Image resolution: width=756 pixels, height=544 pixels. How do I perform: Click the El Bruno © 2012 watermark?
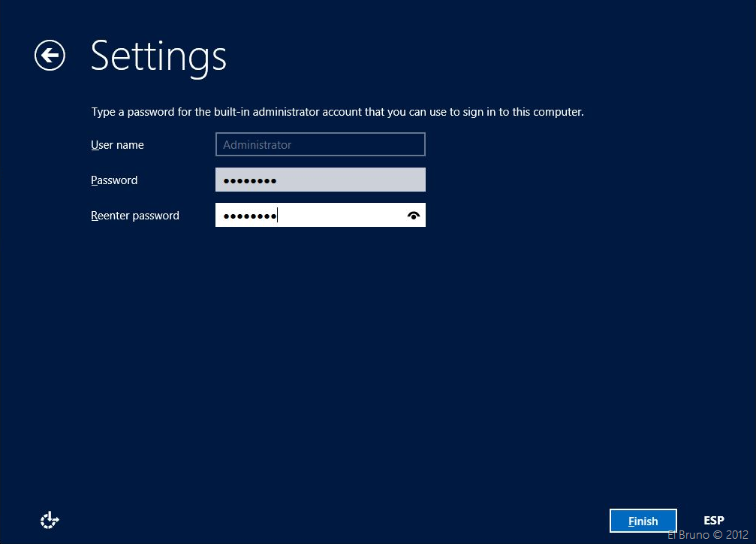pos(707,535)
